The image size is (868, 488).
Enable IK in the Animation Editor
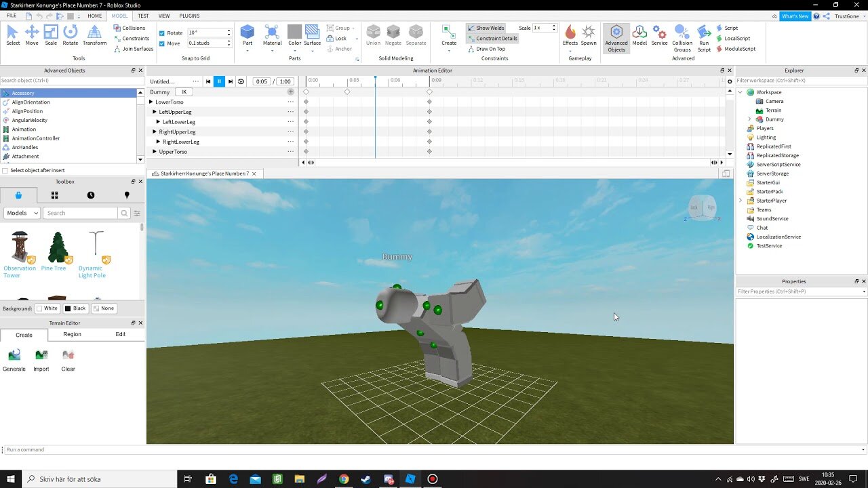coord(184,91)
